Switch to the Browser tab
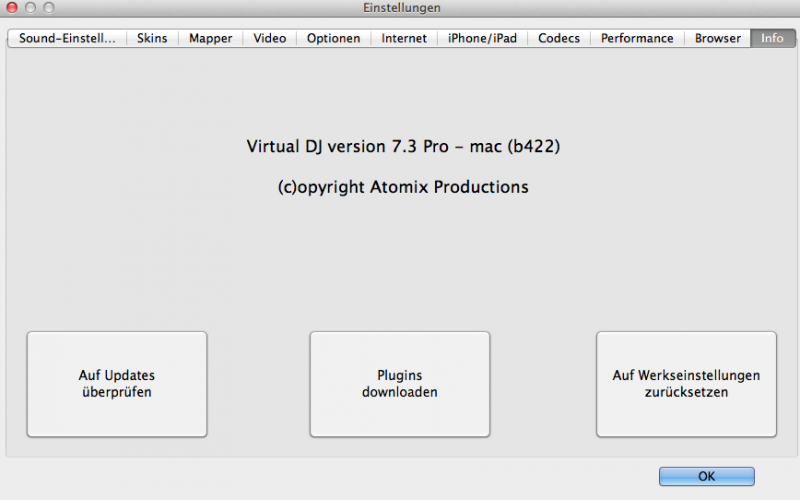This screenshot has width=800, height=500. click(x=718, y=38)
